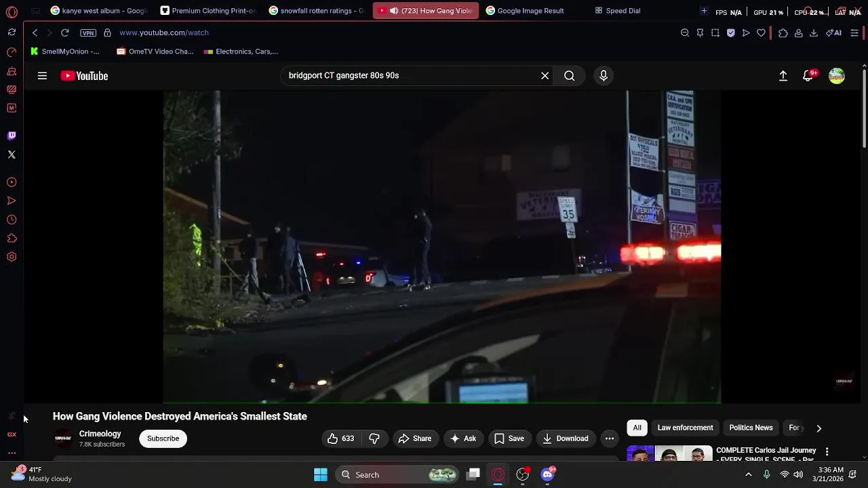Screen dimensions: 868x488
Task: Open the Windows Start menu
Action: point(321,474)
